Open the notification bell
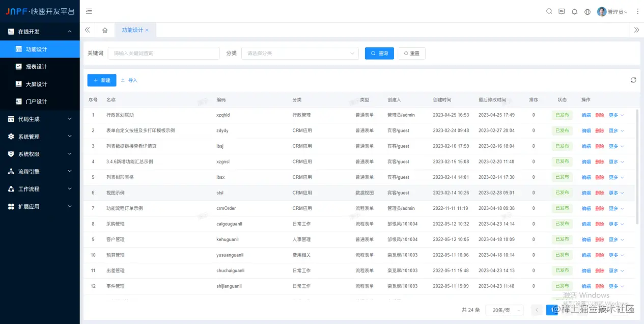 pos(574,12)
